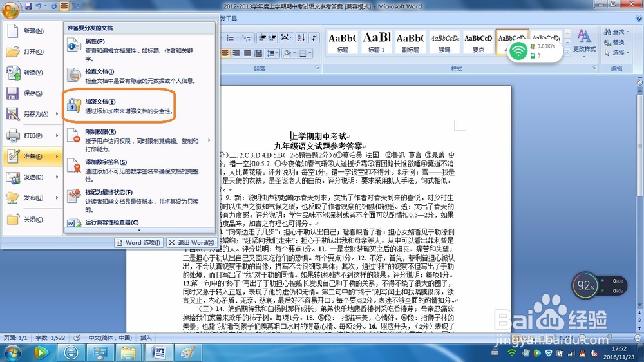Run 运行兼容性检查器(C)
This screenshot has height=362, width=644.
tap(139, 222)
